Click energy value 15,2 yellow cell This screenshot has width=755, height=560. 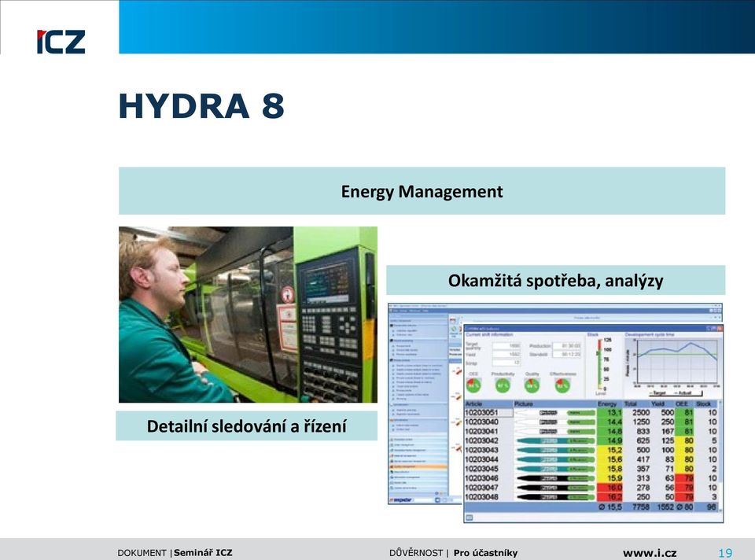610,450
